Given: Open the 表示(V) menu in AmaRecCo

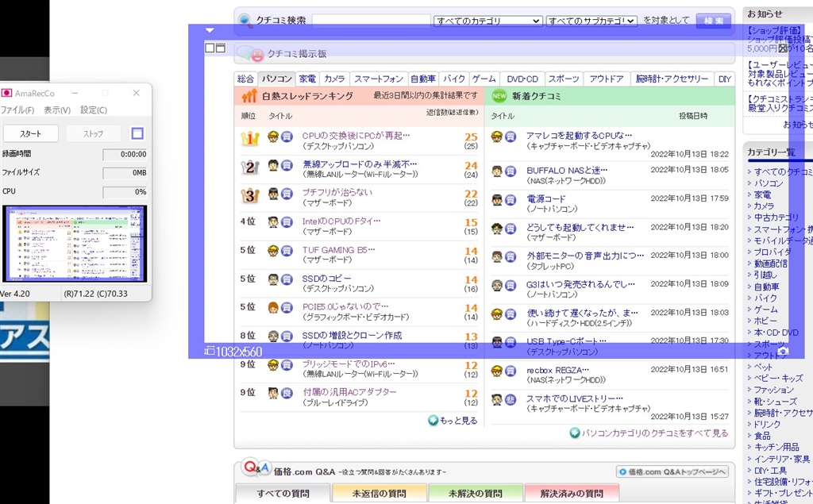Looking at the screenshot, I should [57, 110].
